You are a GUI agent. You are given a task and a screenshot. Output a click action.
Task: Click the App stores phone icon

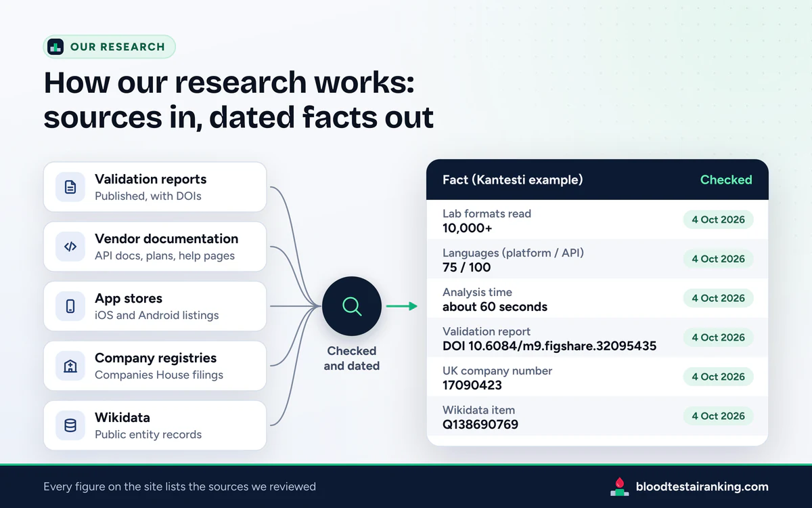[70, 306]
